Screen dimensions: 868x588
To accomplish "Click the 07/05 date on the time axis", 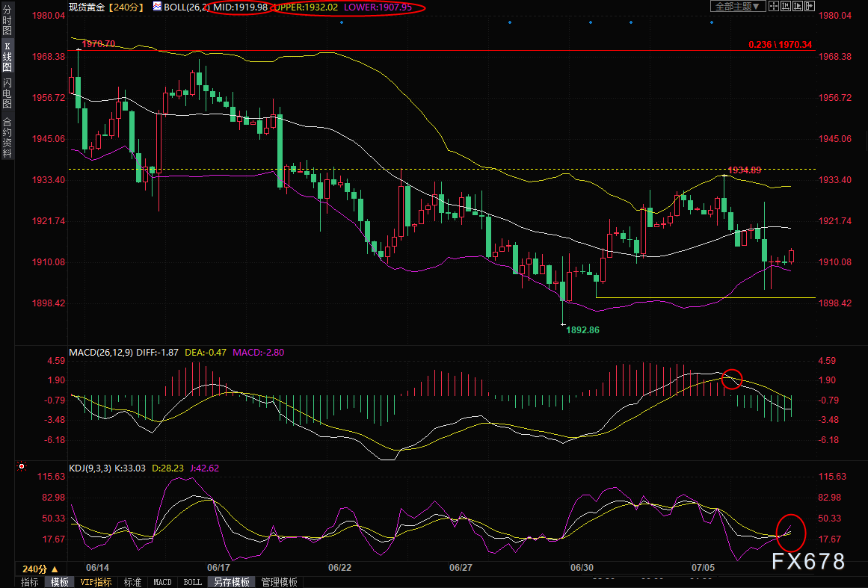I will (703, 568).
